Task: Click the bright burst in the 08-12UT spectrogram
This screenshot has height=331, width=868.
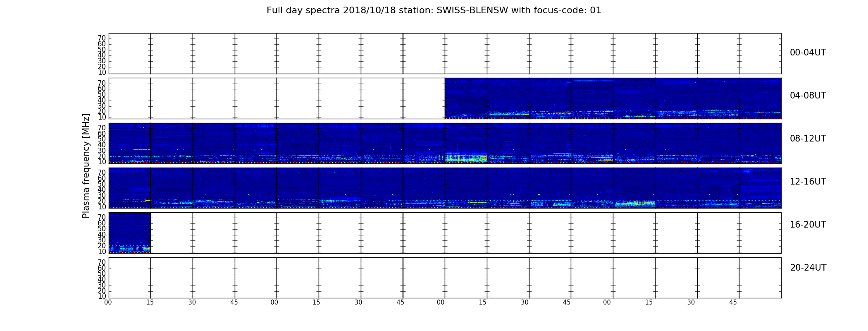Action: [466, 157]
